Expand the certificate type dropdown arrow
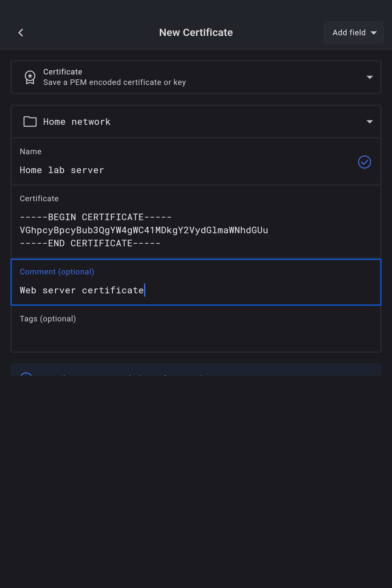Viewport: 392px width, 588px height. point(369,77)
